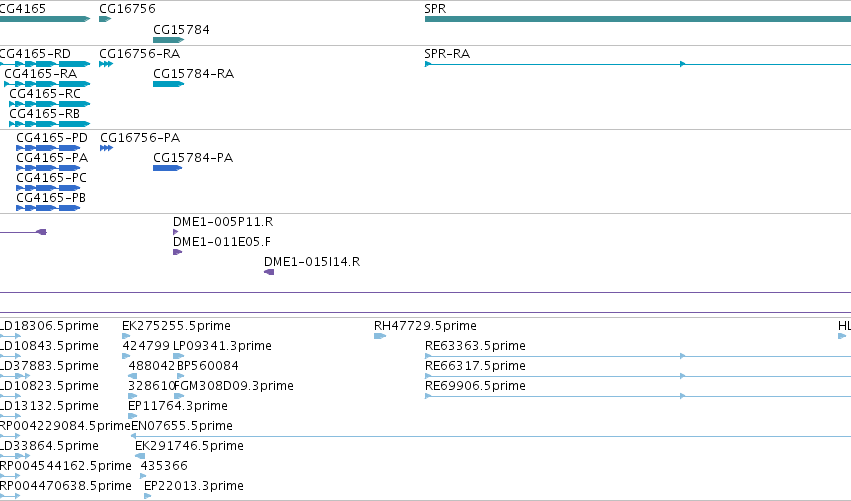Click the CG4165-PB protein feature
Image resolution: width=851 pixels, height=501 pixels.
(48, 208)
